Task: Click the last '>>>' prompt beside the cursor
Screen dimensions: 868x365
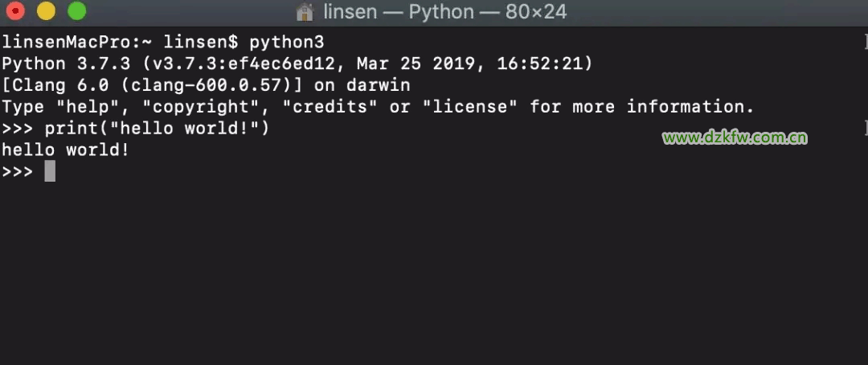Action: (17, 171)
